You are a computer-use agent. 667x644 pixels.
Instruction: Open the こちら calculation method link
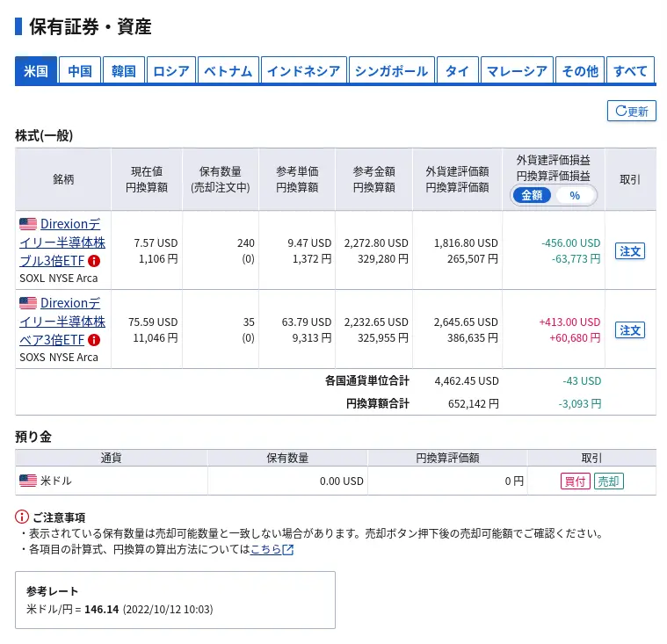(x=265, y=550)
